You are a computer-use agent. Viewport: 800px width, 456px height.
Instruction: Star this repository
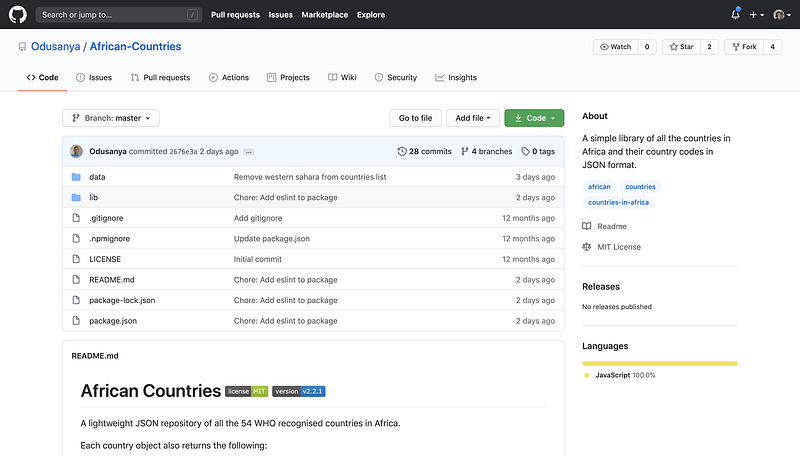681,47
